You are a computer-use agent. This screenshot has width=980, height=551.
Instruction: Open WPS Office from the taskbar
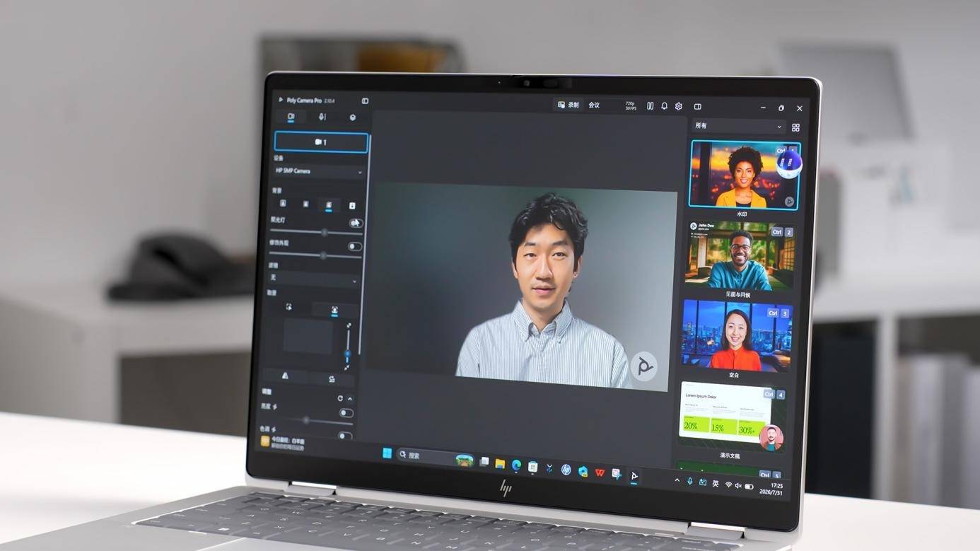click(600, 472)
